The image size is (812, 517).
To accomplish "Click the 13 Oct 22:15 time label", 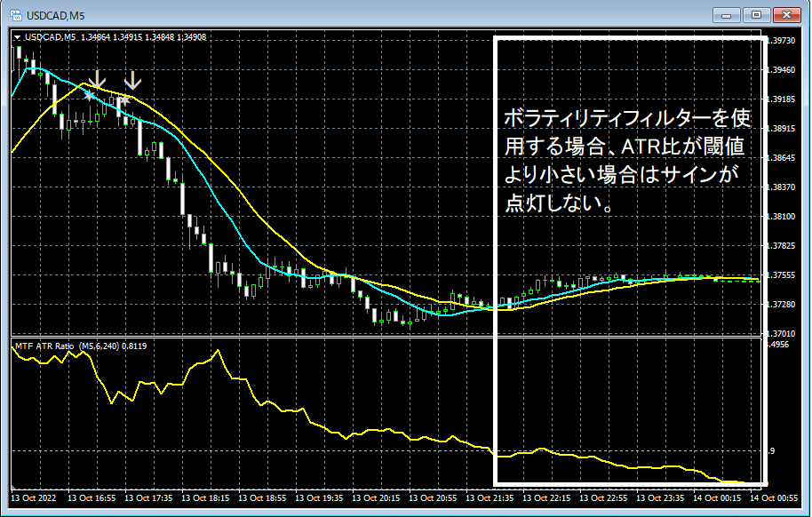I will coord(547,498).
